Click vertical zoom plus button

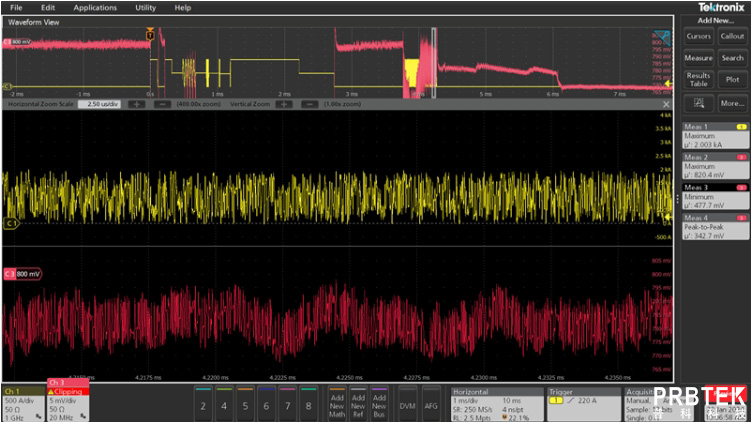[x=285, y=104]
